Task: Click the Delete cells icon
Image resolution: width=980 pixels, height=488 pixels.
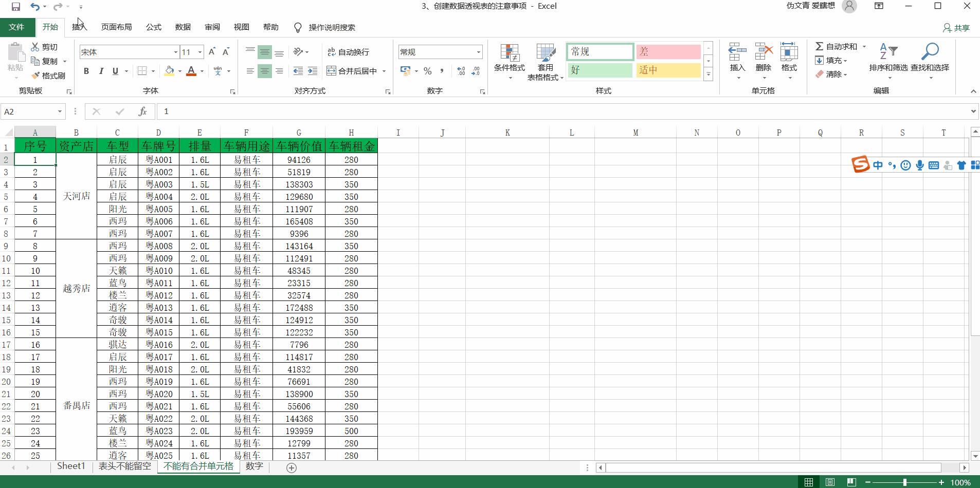Action: (x=763, y=53)
